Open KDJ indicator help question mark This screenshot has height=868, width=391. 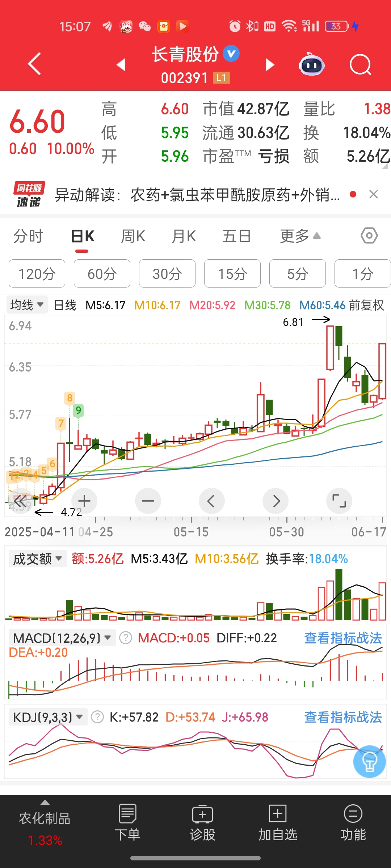(97, 717)
